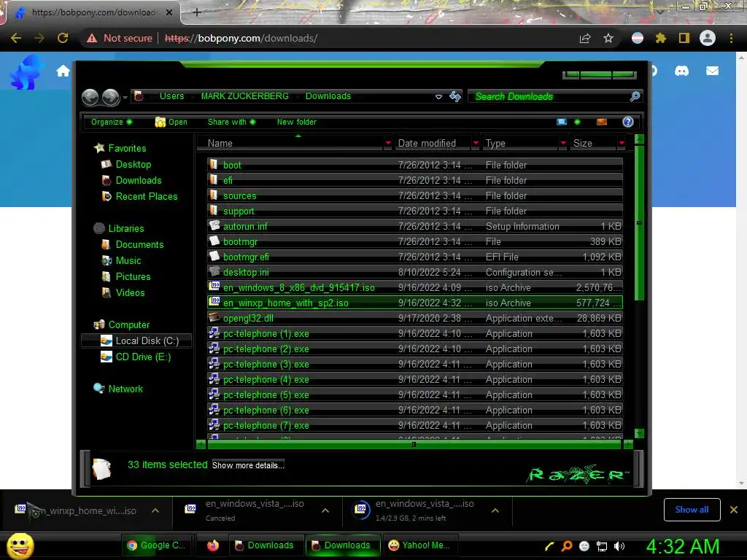The width and height of the screenshot is (747, 560).
Task: Click Show more details link
Action: [x=248, y=465]
